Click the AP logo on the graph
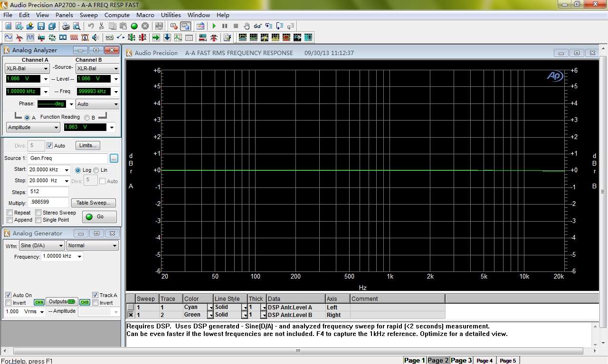Viewport: 608px width, 364px height. pyautogui.click(x=555, y=76)
